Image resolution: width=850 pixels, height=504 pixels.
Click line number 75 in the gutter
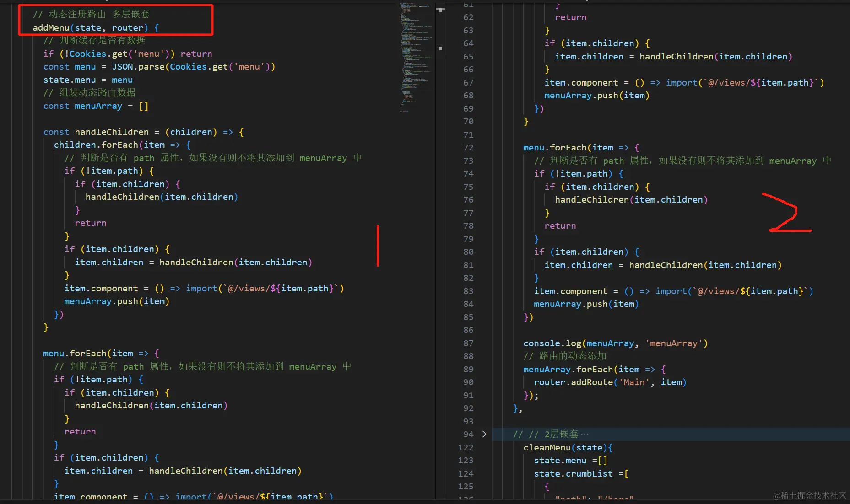pyautogui.click(x=468, y=187)
